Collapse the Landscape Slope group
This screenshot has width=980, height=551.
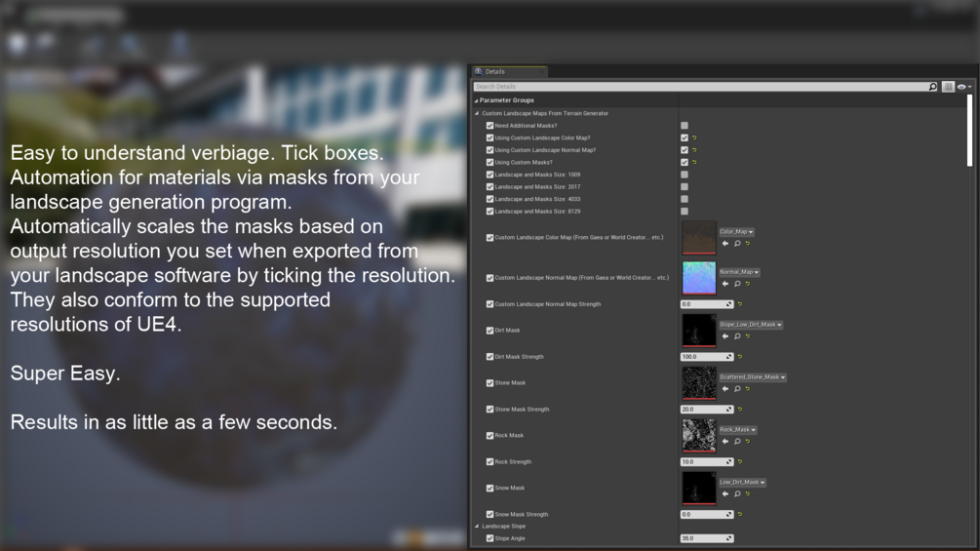(477, 527)
